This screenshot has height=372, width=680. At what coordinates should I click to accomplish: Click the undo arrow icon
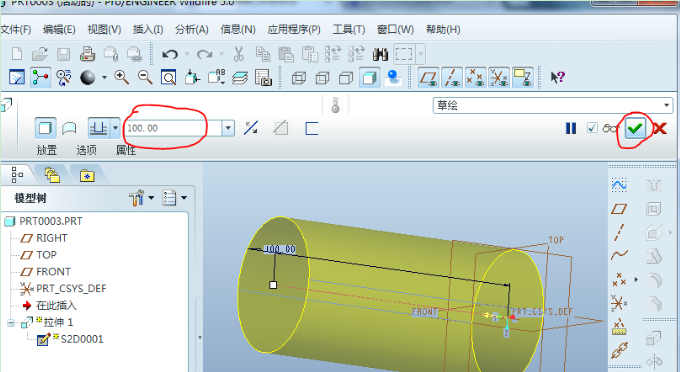pos(170,54)
